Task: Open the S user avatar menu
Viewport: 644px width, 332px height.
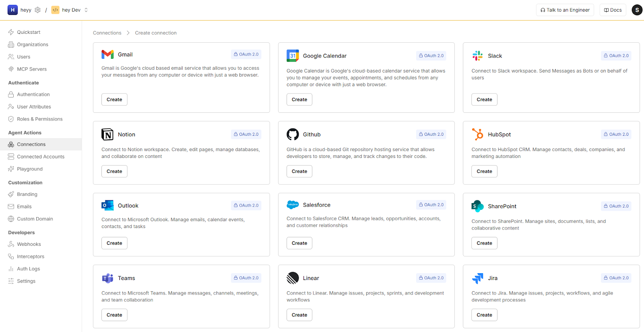Action: click(637, 10)
